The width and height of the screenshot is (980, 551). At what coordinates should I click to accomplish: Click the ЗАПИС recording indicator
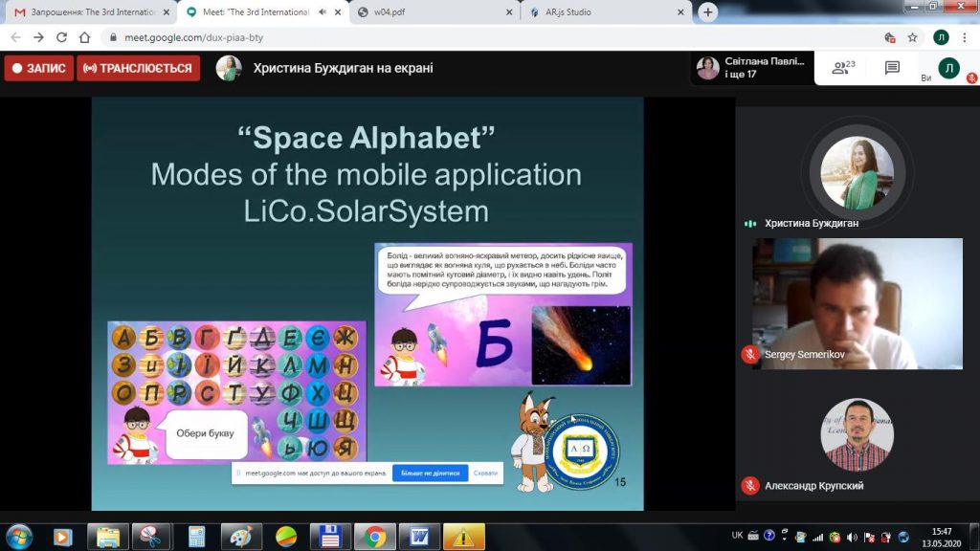pos(38,69)
